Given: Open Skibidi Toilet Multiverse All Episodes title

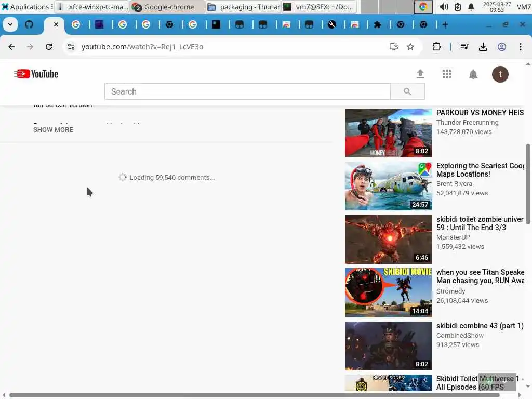Looking at the screenshot, I should tap(480, 383).
